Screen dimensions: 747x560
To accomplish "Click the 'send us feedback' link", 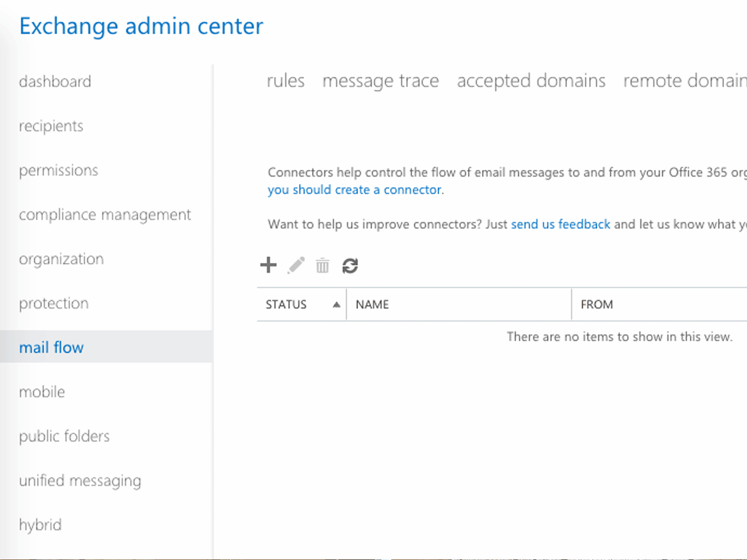I will (560, 224).
